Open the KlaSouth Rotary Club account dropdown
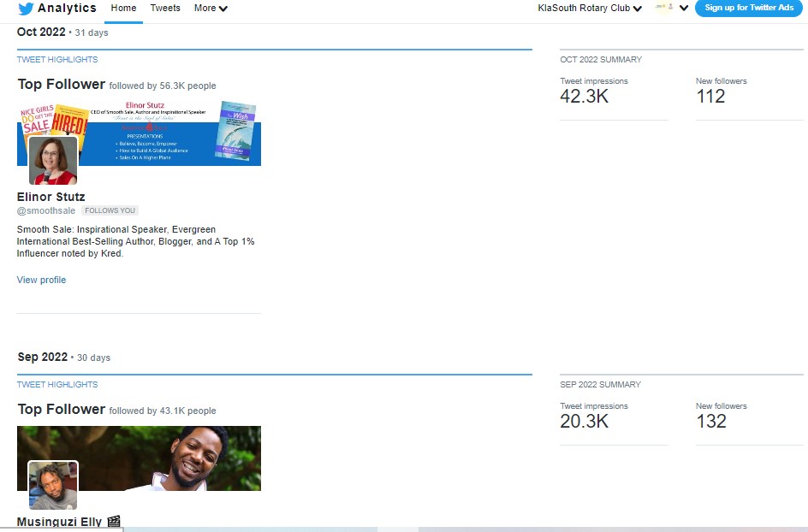This screenshot has height=532, width=808. pos(590,9)
